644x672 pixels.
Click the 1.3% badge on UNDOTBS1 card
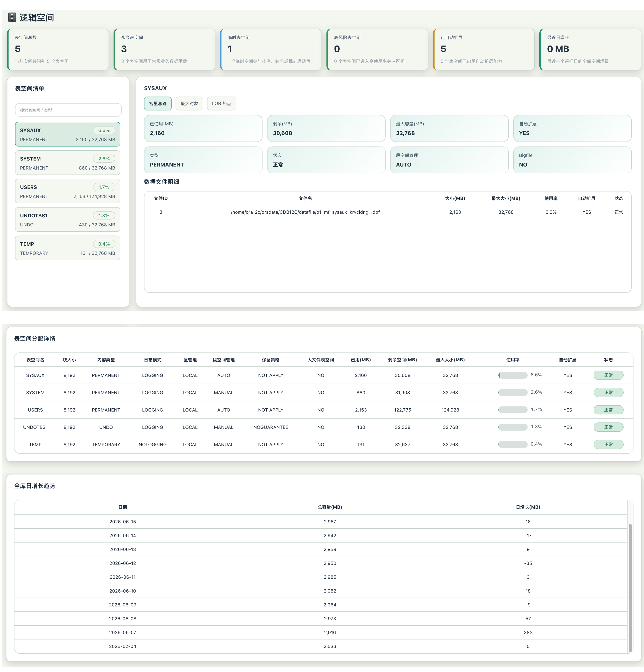[x=104, y=216]
